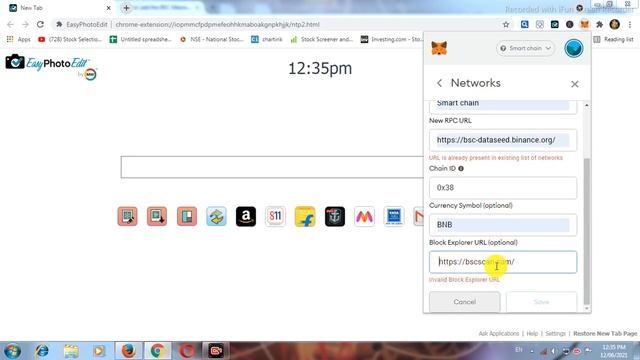The width and height of the screenshot is (640, 360).
Task: Click the address bar URL
Action: tap(218, 24)
